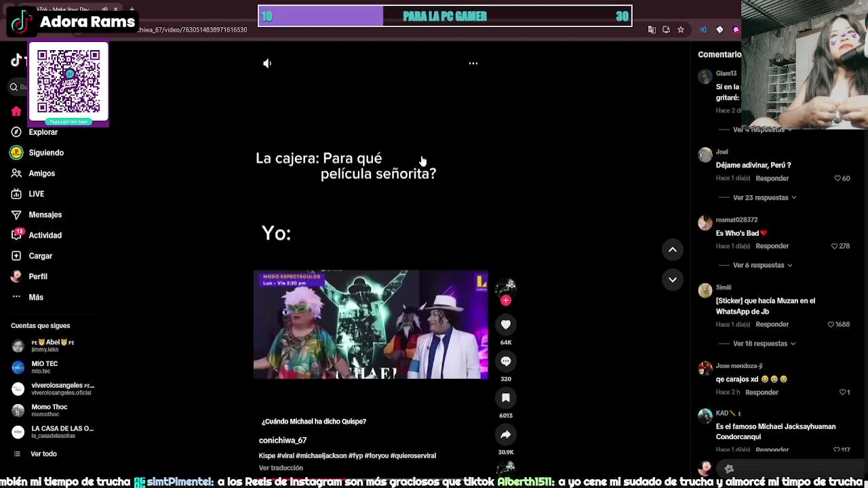Go to the previous video with the up arrow

click(x=673, y=249)
